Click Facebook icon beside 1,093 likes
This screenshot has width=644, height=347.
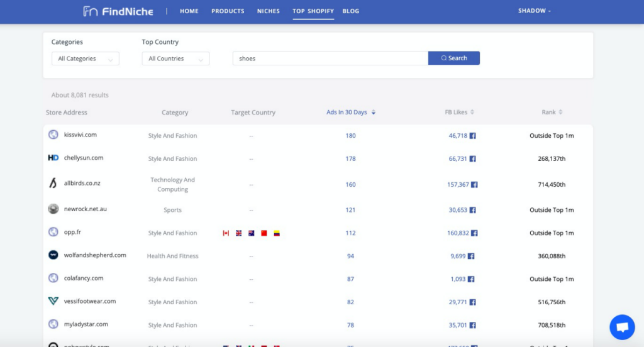click(x=471, y=279)
